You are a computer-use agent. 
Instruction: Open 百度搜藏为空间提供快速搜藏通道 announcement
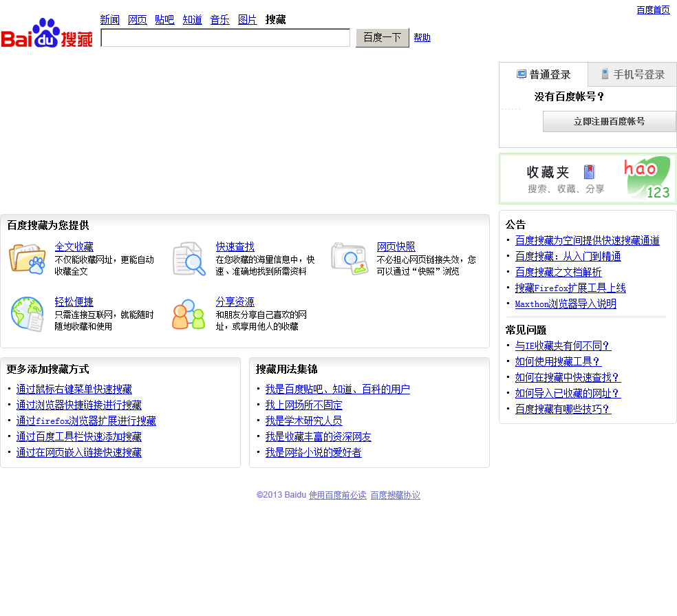click(587, 241)
